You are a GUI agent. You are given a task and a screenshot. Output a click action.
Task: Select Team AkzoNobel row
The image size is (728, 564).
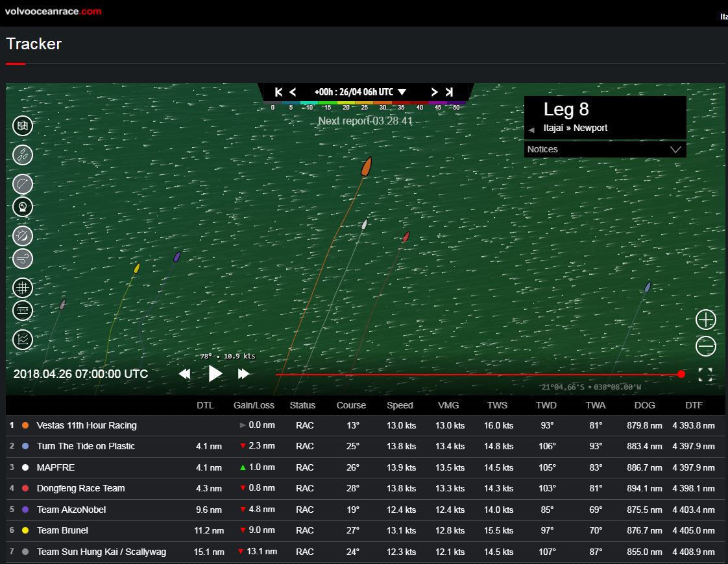click(x=365, y=510)
